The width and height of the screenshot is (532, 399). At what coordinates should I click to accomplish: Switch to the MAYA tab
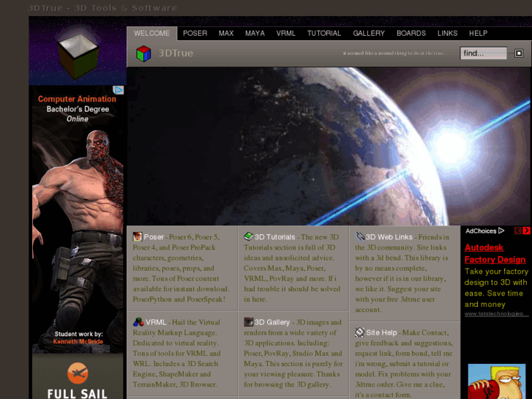tap(255, 33)
